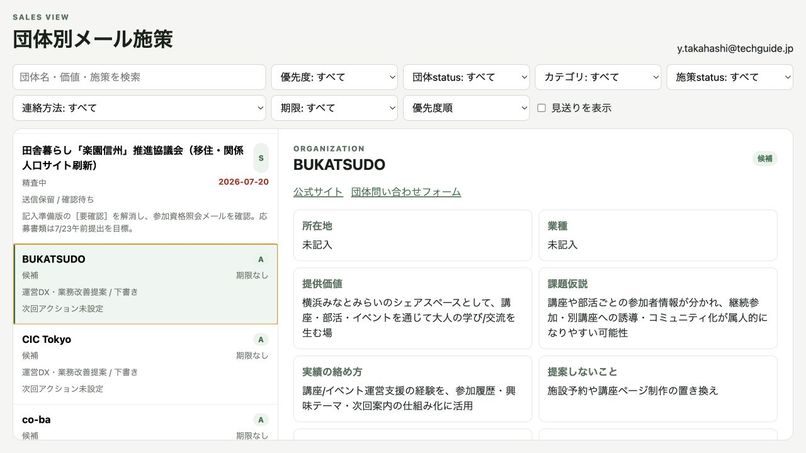Click the y.takahashi@techguide.jp account email
The image size is (806, 453).
pos(735,48)
